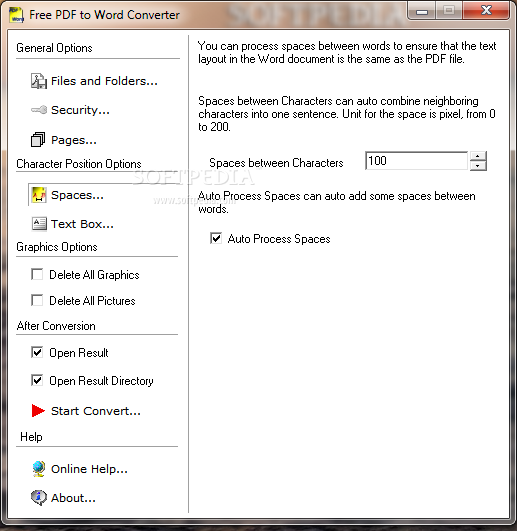517x531 pixels.
Task: Click the Graphics Options heading
Action: pyautogui.click(x=57, y=247)
